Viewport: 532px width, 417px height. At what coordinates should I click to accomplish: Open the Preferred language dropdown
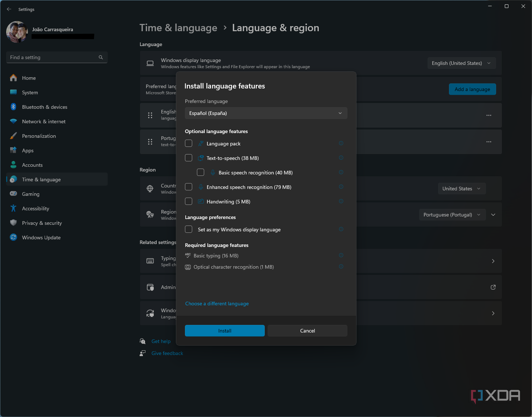tap(266, 113)
